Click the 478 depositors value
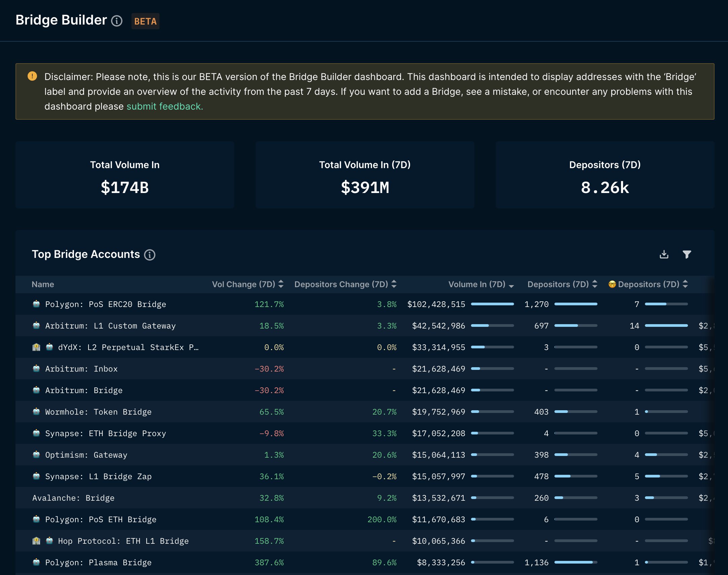The image size is (728, 575). click(541, 477)
